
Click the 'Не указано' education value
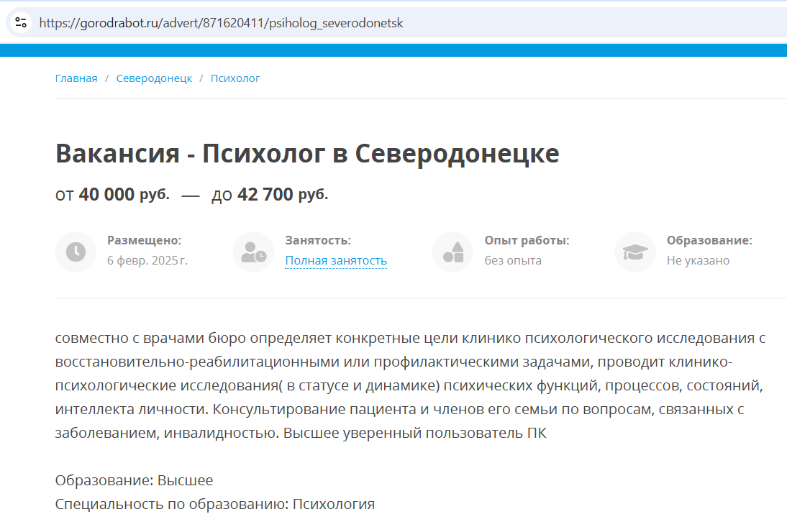pyautogui.click(x=698, y=260)
